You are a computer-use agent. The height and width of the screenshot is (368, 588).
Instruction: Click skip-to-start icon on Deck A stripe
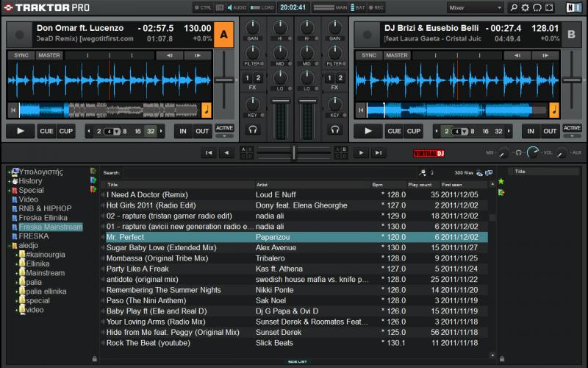pyautogui.click(x=12, y=110)
